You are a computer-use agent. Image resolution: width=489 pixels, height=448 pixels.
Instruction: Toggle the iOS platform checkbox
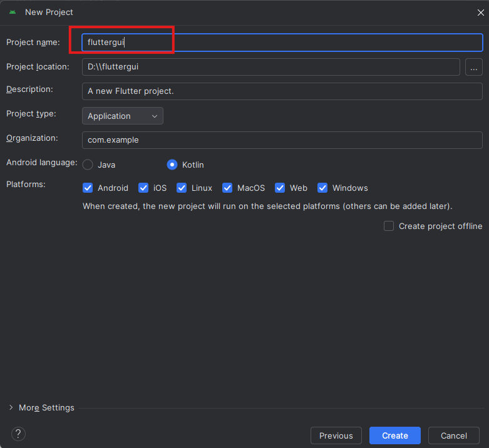pos(143,188)
